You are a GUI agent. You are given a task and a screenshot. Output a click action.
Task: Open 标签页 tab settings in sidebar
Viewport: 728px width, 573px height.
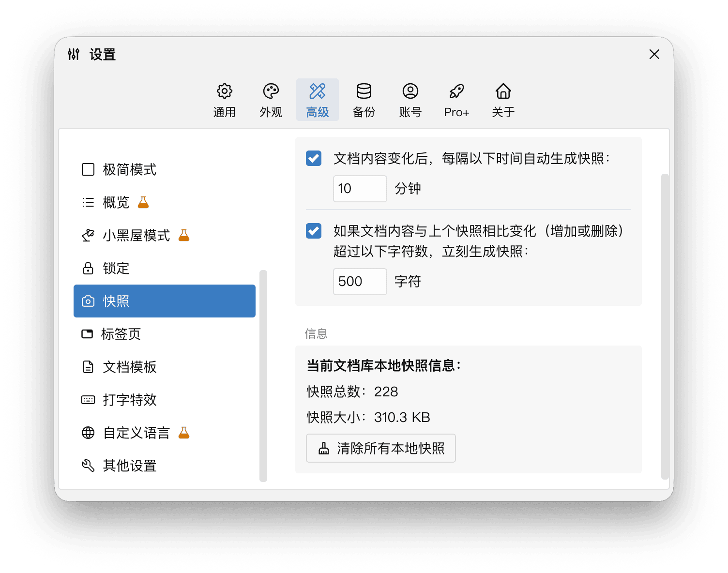121,334
